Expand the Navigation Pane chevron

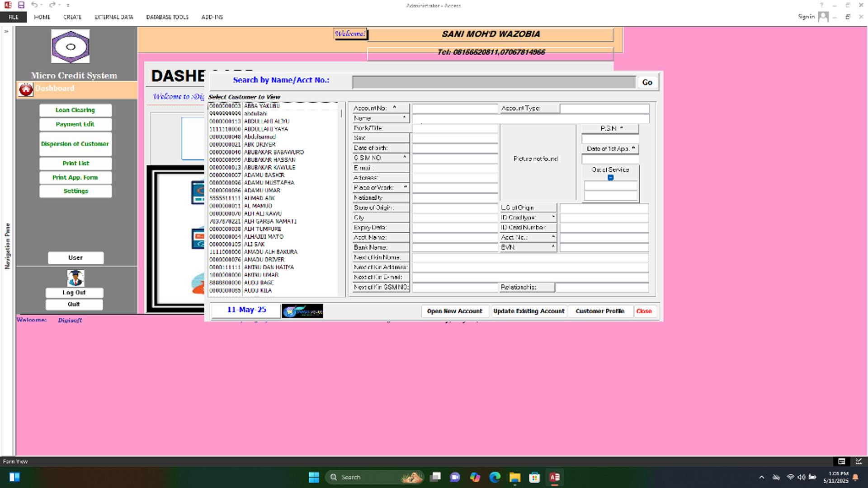[6, 32]
